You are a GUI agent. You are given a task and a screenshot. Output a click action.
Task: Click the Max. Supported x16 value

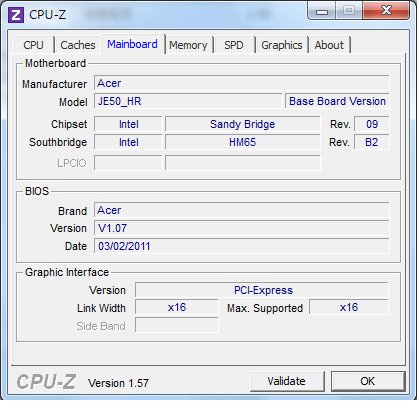click(x=349, y=307)
